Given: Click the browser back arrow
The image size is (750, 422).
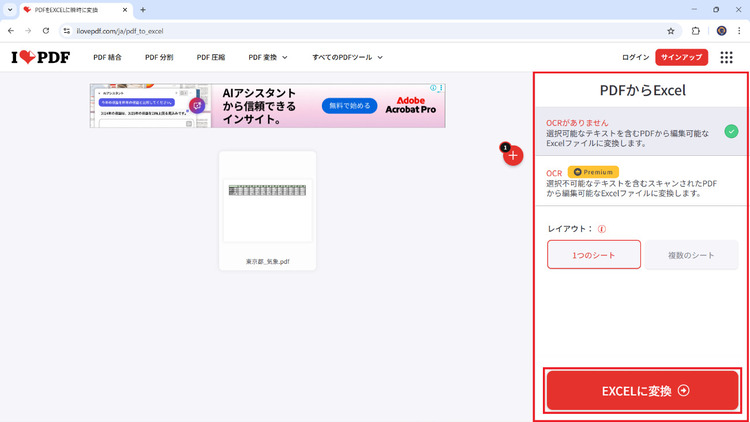Looking at the screenshot, I should [x=11, y=31].
